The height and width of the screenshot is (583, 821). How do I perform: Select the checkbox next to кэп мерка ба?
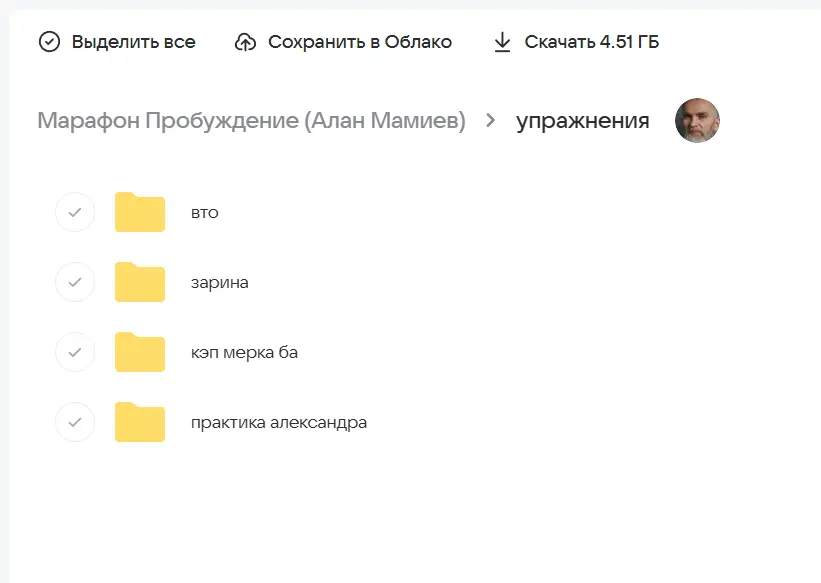(74, 352)
